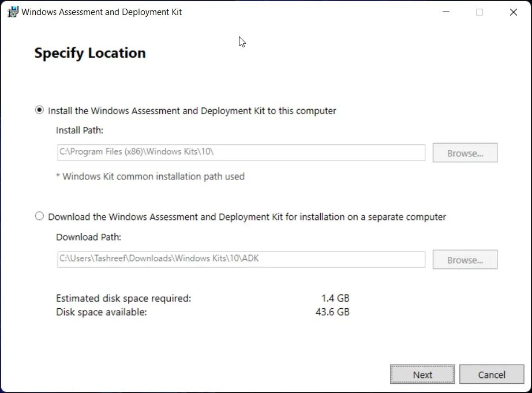The width and height of the screenshot is (532, 393).
Task: Close the Windows ADK installer window
Action: coord(513,12)
